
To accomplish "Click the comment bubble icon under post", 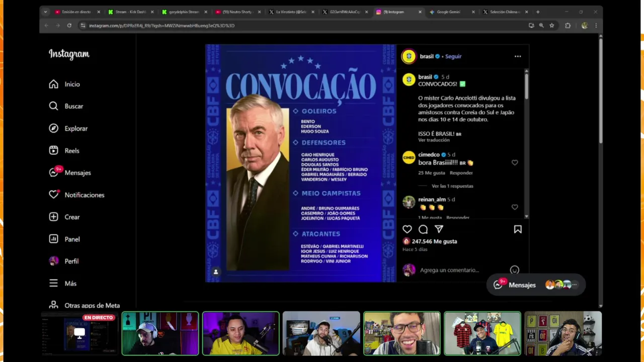I will pyautogui.click(x=423, y=229).
